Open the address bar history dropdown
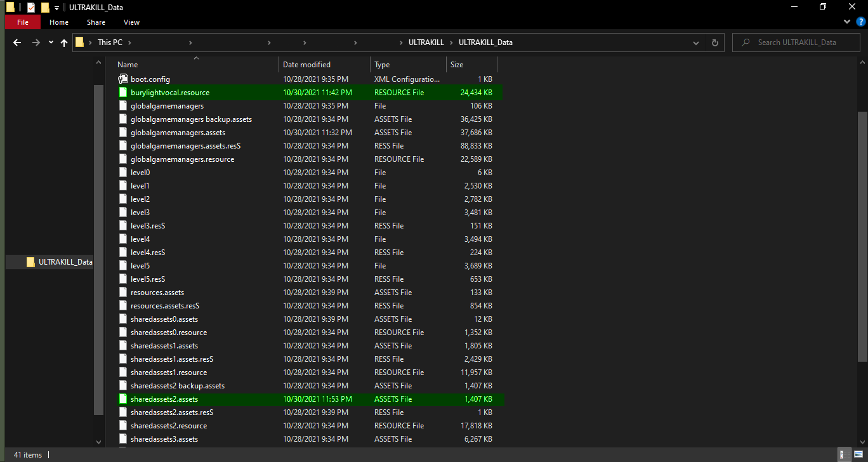This screenshot has width=868, height=462. (x=697, y=43)
